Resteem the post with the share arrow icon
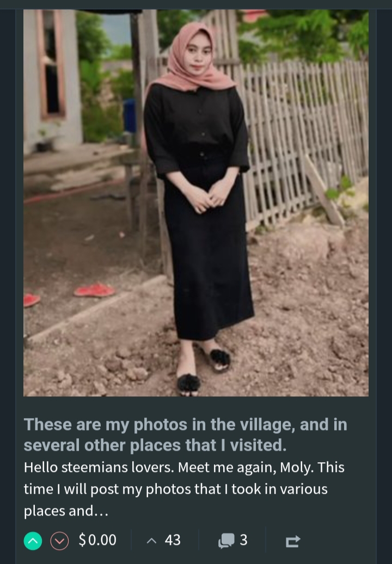This screenshot has width=392, height=564. (293, 541)
